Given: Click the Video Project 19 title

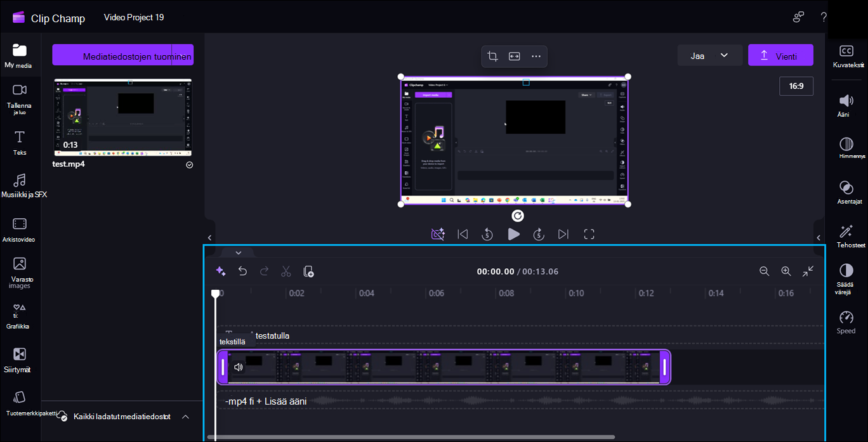Looking at the screenshot, I should pos(134,17).
